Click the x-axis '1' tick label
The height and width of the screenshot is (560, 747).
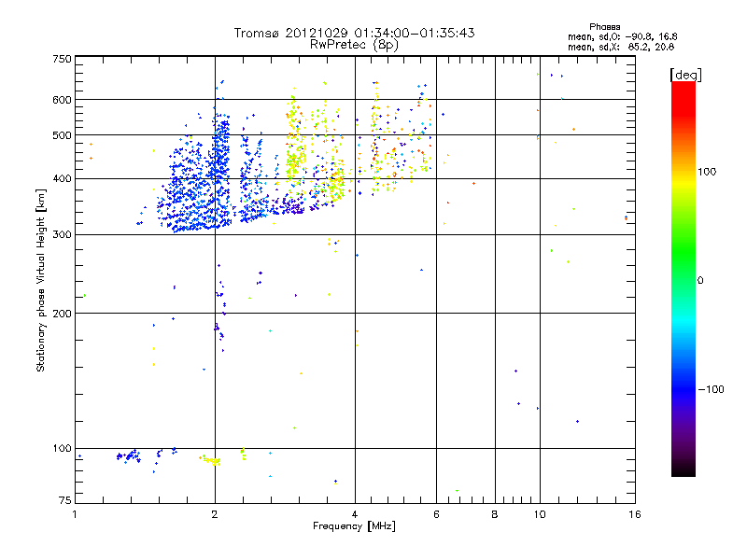click(x=75, y=514)
